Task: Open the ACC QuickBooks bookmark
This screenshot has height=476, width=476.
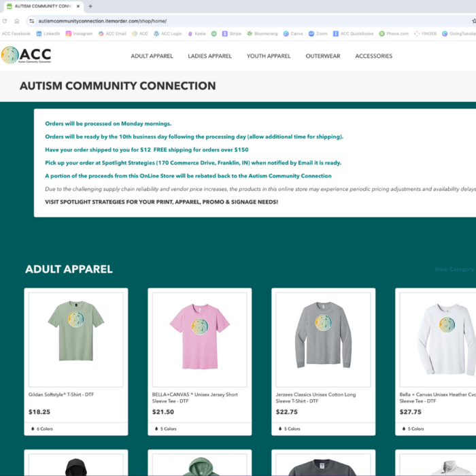Action: pos(354,34)
